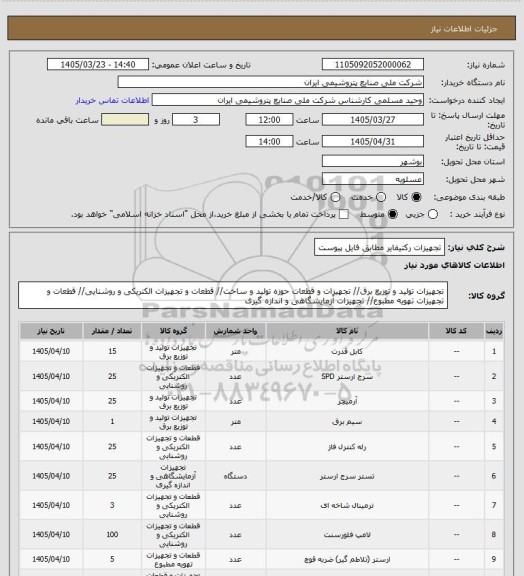This screenshot has height=576, width=524.
Task: Select the خدمت radio button
Action: [381, 197]
